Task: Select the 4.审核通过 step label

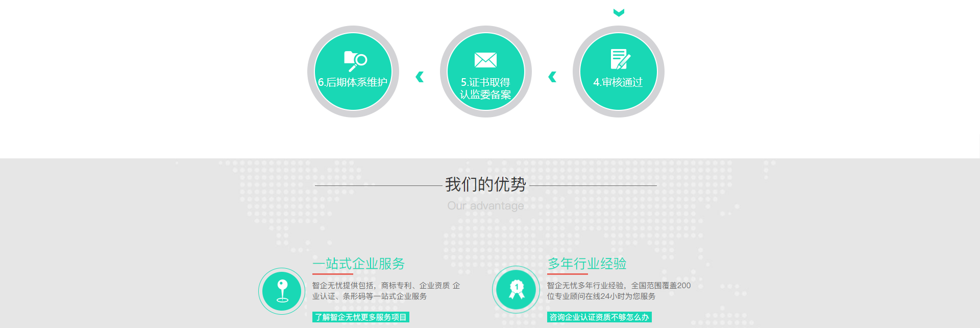Action: pyautogui.click(x=618, y=82)
